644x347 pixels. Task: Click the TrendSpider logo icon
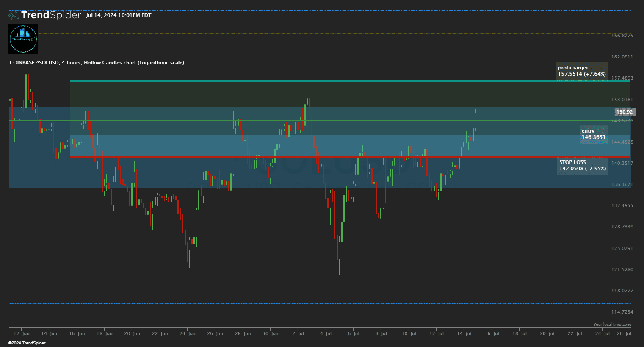tap(14, 15)
